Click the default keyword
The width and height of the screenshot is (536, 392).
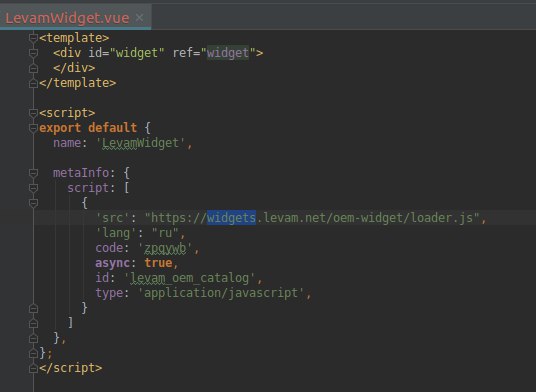click(112, 128)
